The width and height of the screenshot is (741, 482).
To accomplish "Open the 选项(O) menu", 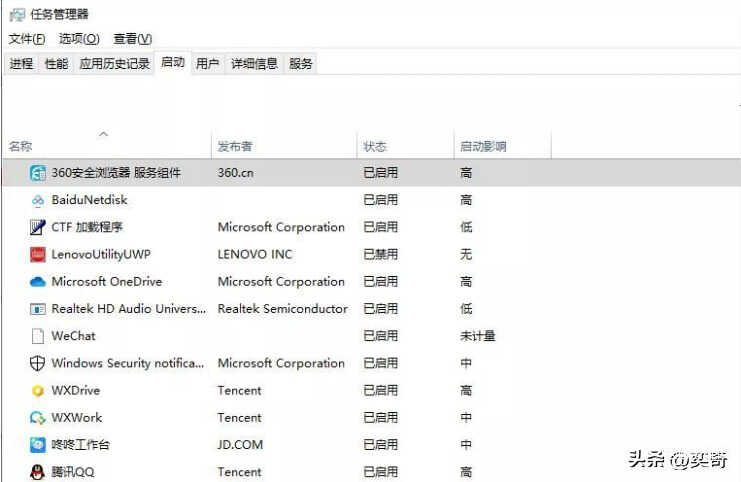I will click(x=79, y=39).
